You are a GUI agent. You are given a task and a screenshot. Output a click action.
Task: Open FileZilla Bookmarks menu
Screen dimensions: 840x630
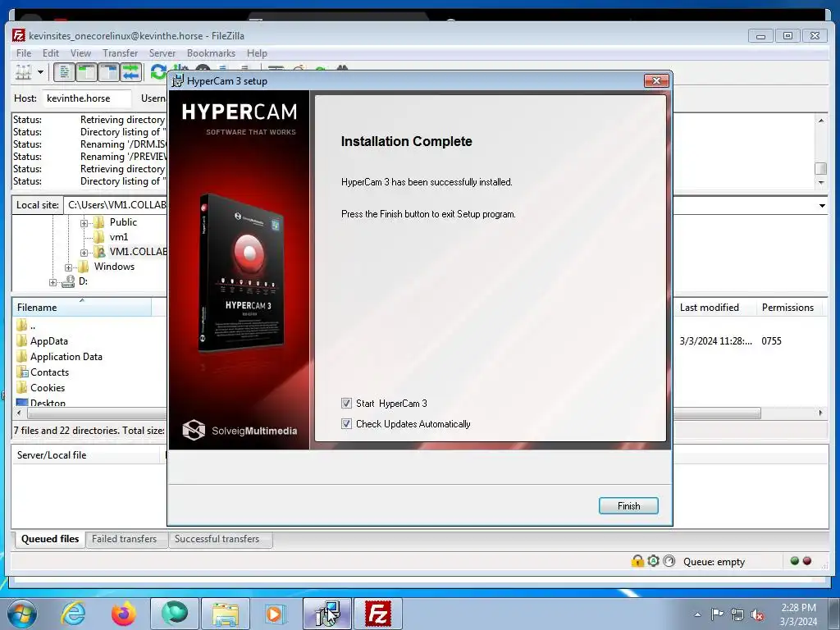211,53
